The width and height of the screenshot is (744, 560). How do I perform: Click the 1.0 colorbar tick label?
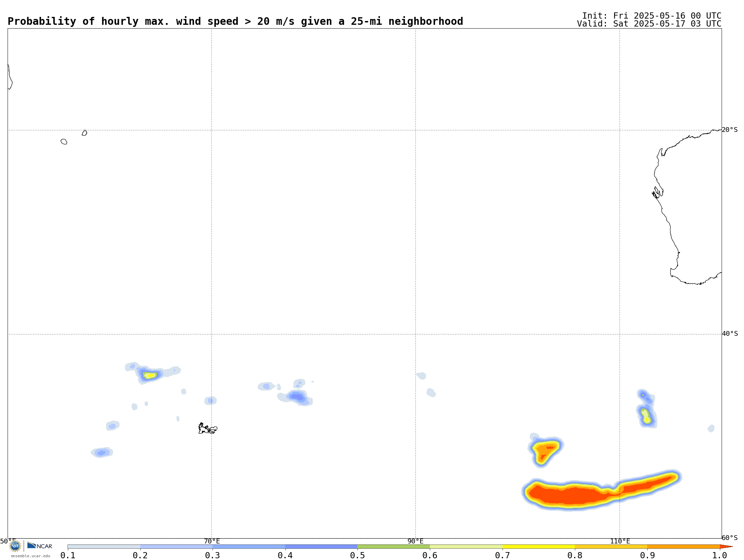720,556
